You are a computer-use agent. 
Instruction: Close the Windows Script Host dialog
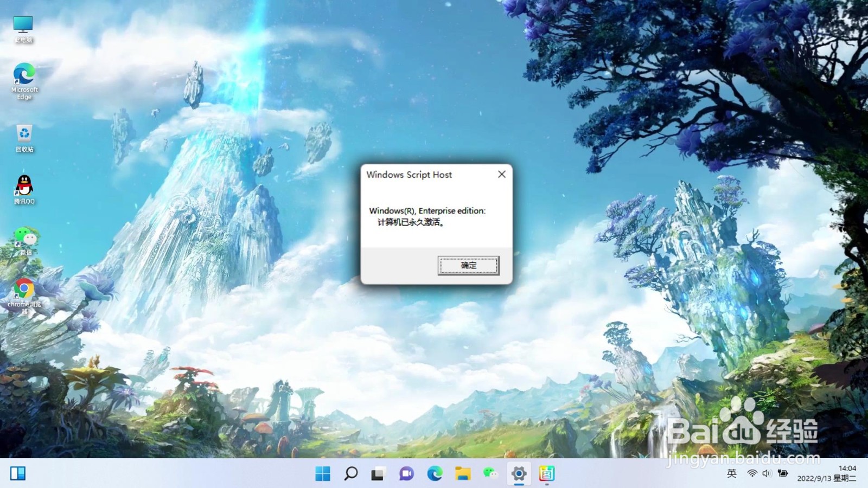(502, 174)
